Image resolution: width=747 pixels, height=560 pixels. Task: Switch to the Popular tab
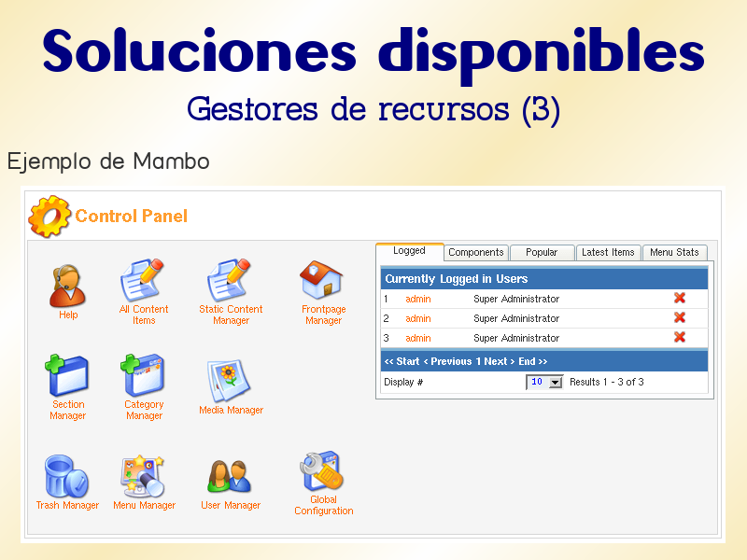pos(542,252)
